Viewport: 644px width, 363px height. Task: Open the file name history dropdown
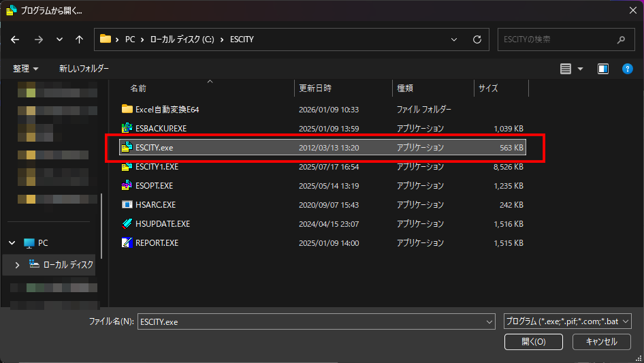pyautogui.click(x=489, y=321)
